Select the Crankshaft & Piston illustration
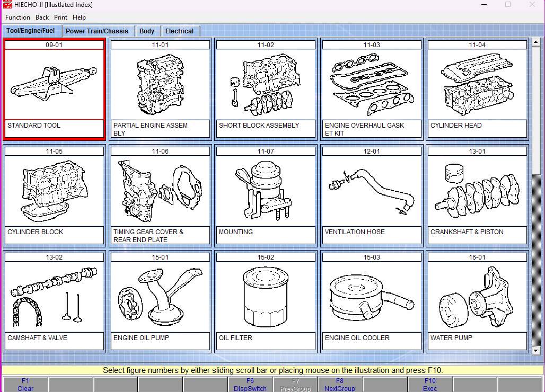545x392 pixels. pos(477,191)
